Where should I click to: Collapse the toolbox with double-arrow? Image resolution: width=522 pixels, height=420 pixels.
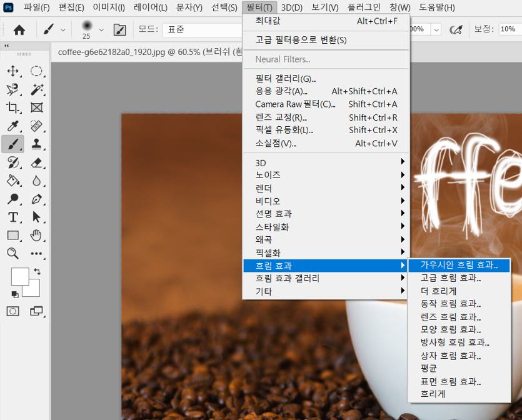click(7, 46)
